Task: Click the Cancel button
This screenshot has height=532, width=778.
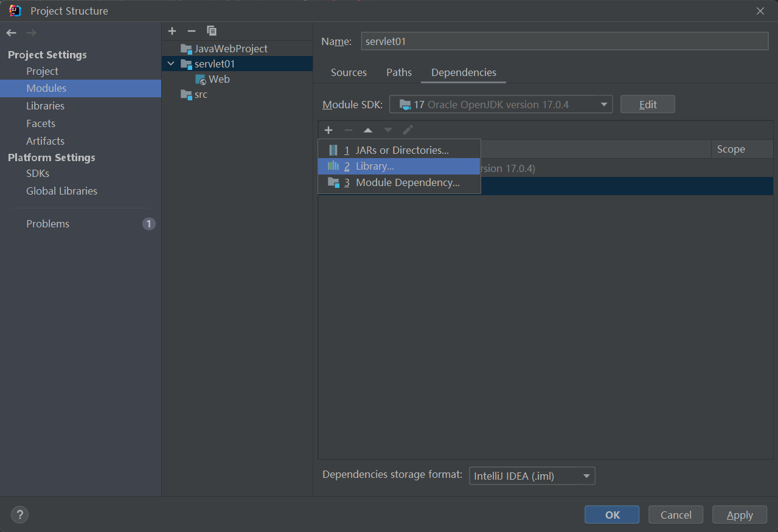Action: pos(676,515)
